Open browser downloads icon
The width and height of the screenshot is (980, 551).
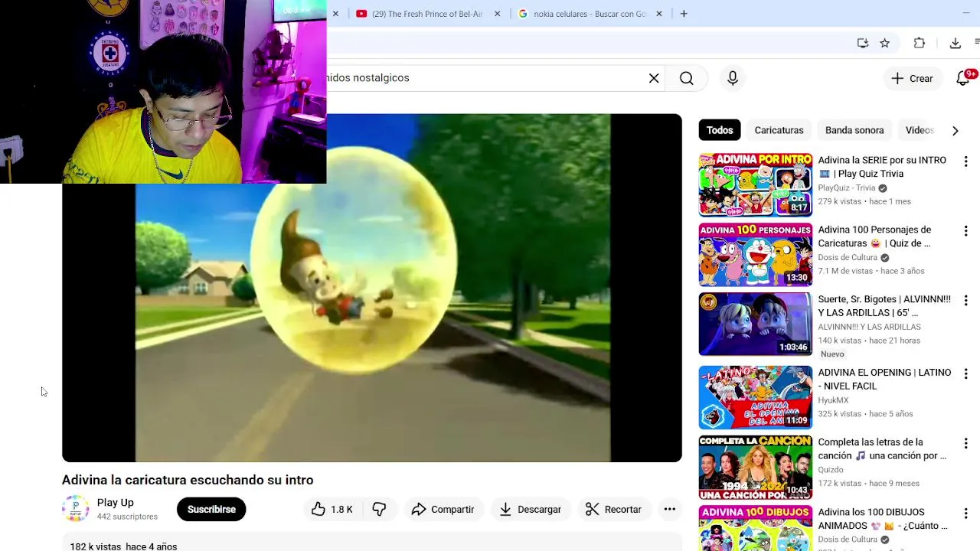pyautogui.click(x=955, y=44)
